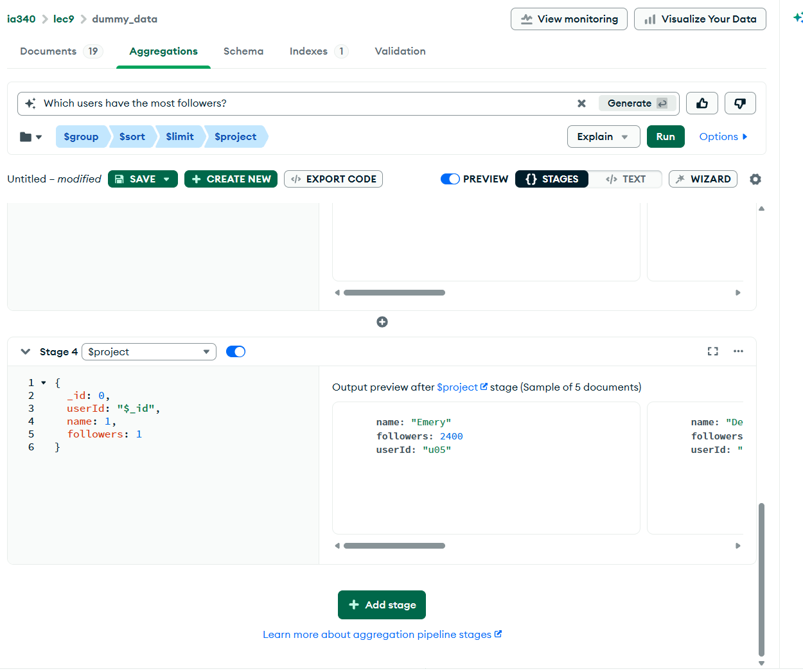Click the scroll up arrow of stages list
This screenshot has width=803, height=672.
[x=761, y=209]
